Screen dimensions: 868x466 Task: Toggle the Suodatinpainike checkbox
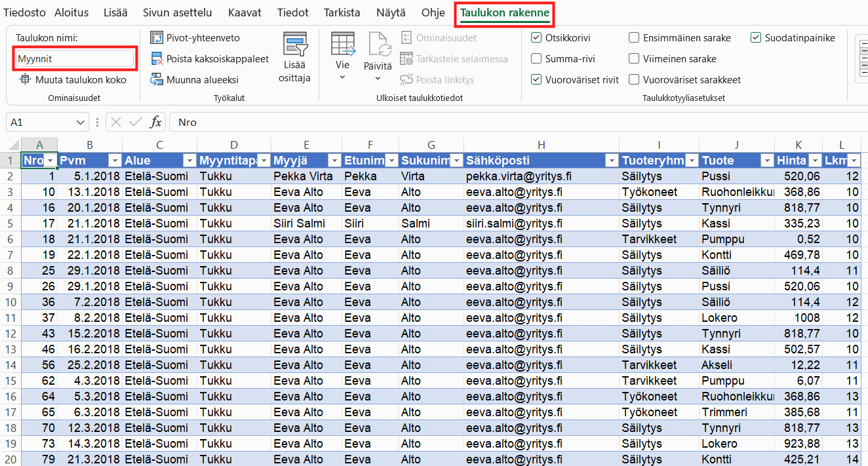point(756,38)
